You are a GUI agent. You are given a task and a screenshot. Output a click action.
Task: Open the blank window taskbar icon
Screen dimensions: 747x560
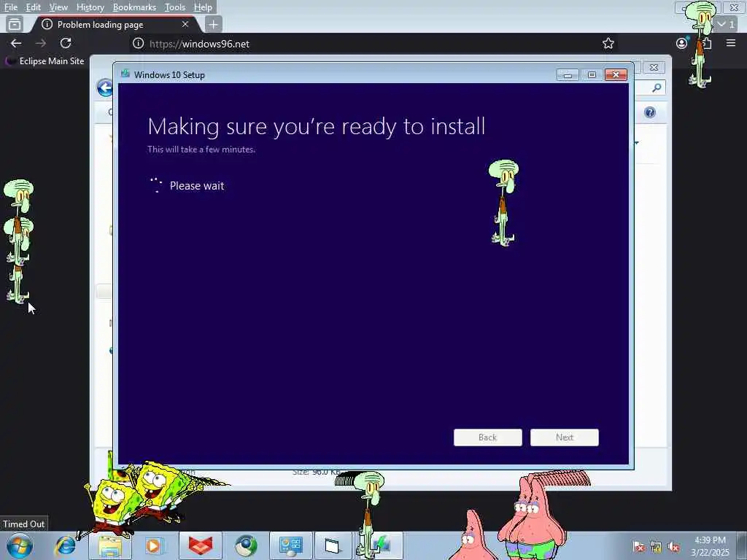click(x=332, y=545)
